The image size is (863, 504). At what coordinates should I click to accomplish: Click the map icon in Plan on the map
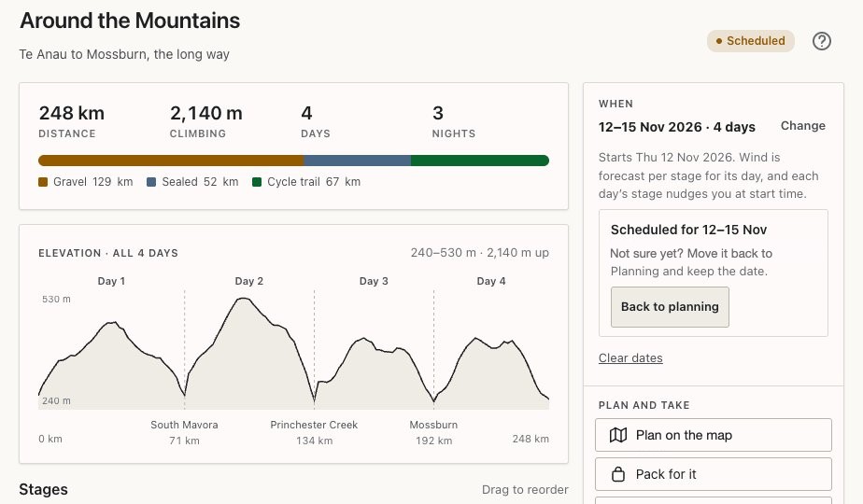618,435
